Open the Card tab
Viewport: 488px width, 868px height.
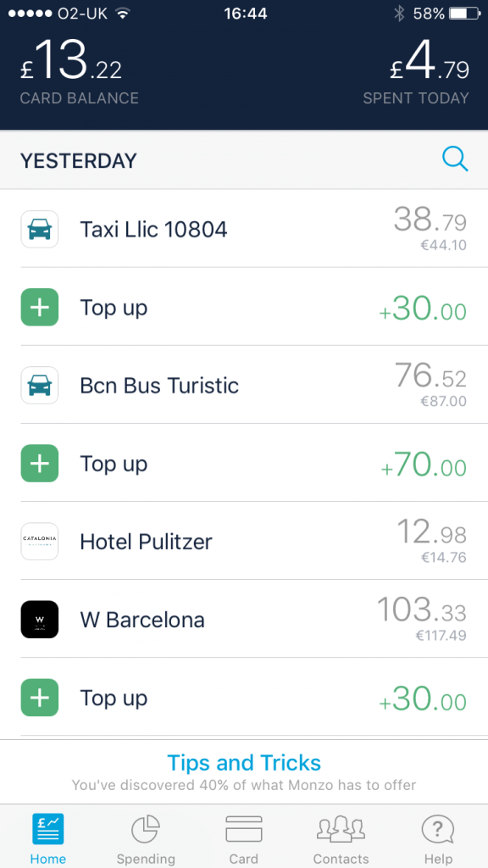243,839
